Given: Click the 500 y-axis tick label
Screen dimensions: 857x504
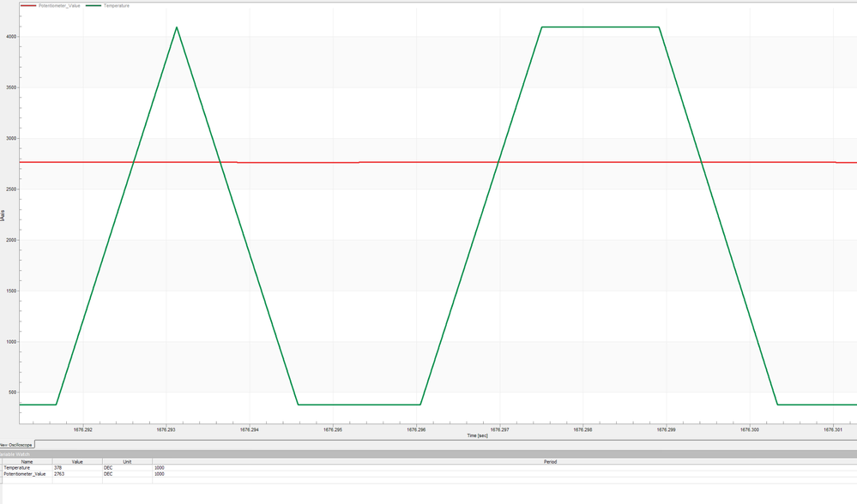Looking at the screenshot, I should click(12, 392).
